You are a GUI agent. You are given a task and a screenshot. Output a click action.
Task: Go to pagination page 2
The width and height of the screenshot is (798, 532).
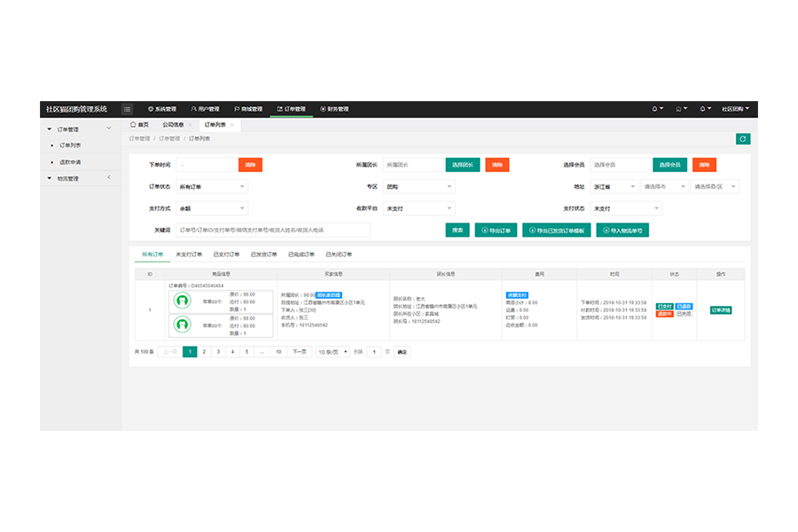click(x=204, y=352)
